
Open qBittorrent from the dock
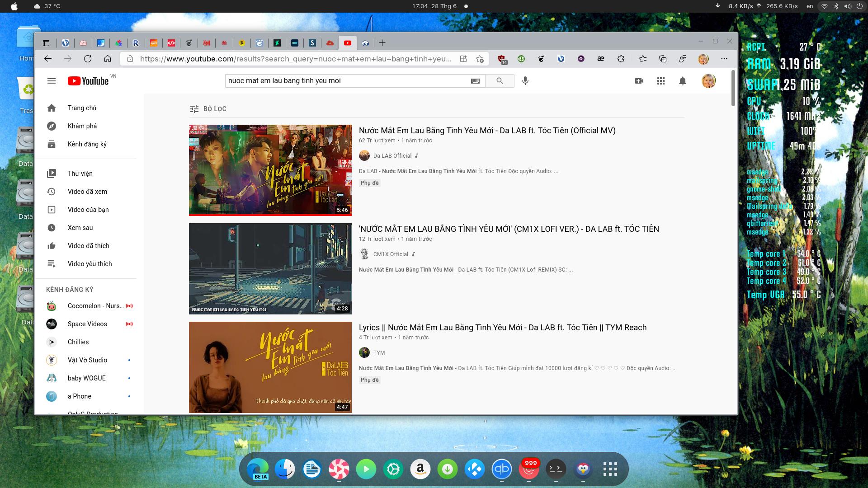click(x=502, y=469)
